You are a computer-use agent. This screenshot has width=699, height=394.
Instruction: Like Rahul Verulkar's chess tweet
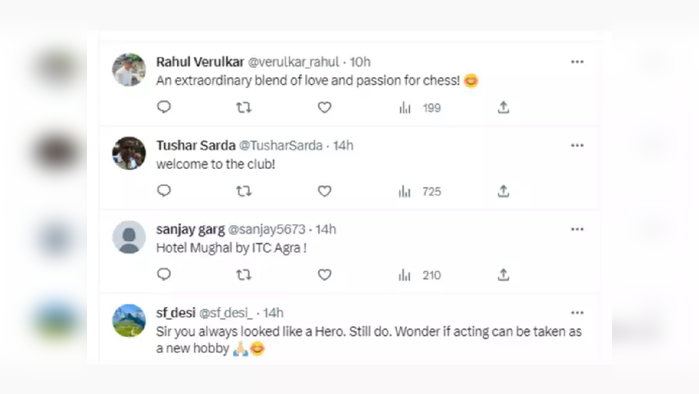[325, 107]
